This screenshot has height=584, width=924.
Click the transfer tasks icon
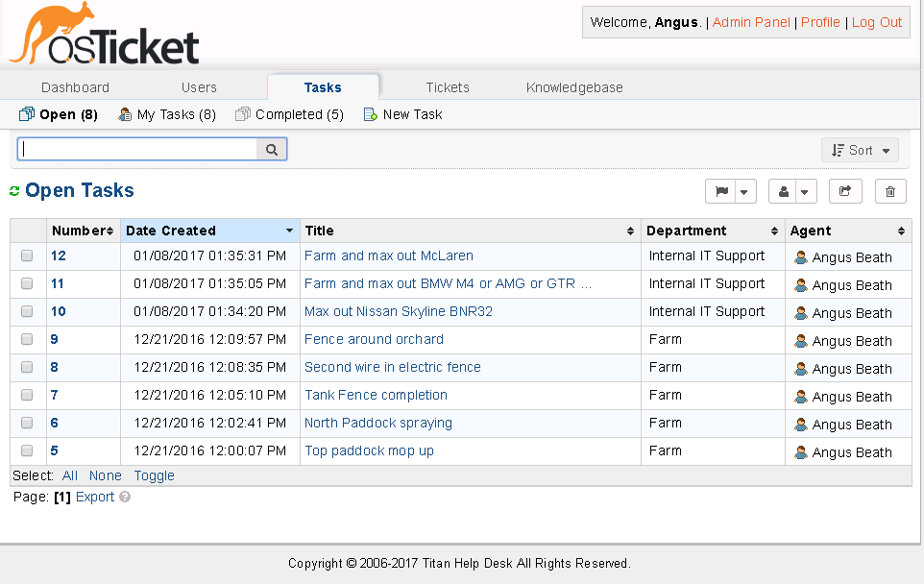844,191
